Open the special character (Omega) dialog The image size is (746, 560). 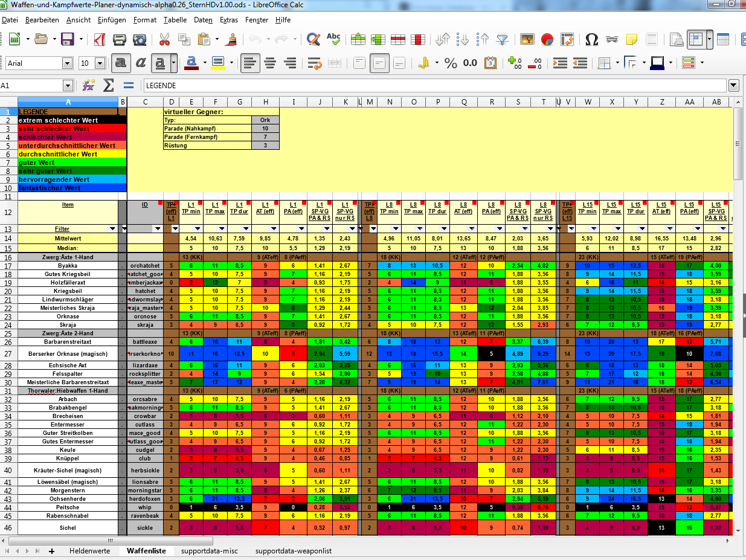(x=592, y=40)
